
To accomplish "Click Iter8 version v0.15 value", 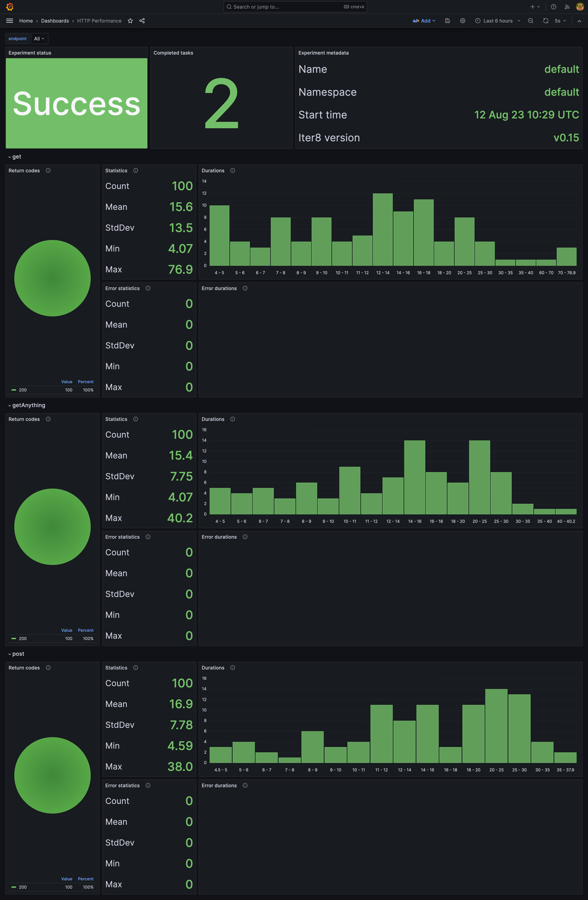I will point(566,138).
